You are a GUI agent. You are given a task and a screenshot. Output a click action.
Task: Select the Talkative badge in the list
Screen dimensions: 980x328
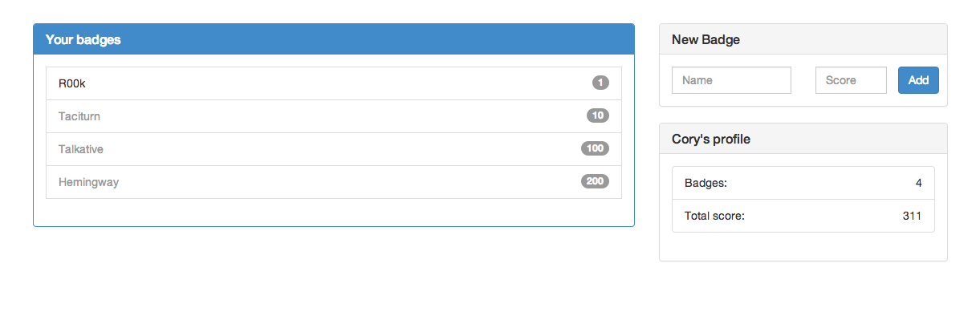tap(81, 149)
